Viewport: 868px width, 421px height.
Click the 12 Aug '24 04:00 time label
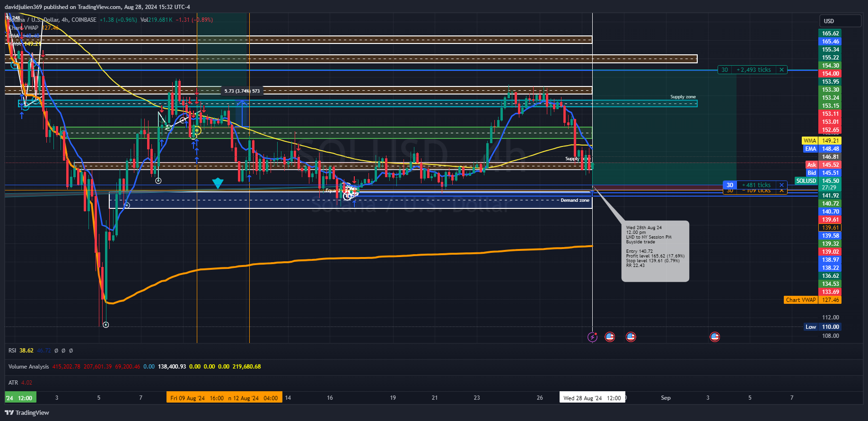(x=255, y=398)
